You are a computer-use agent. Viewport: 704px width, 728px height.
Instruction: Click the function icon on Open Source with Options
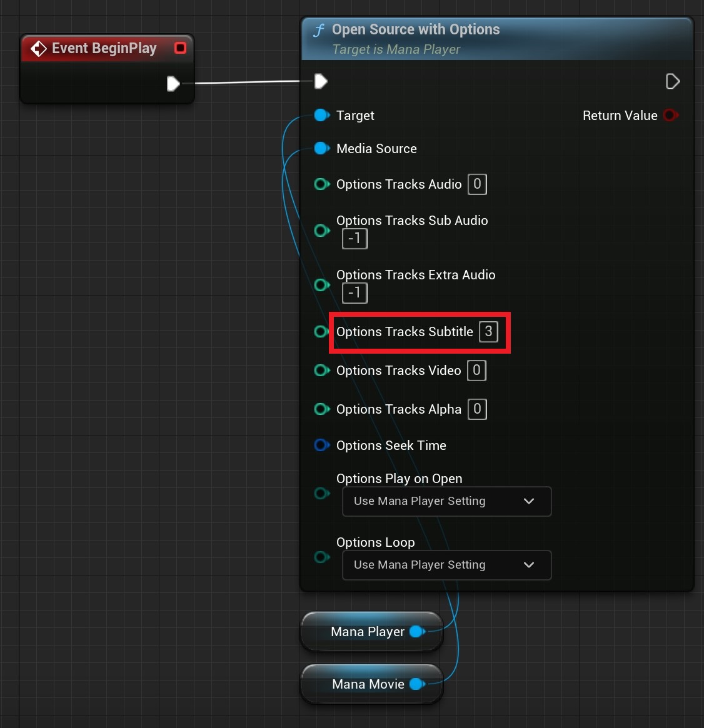tap(319, 30)
